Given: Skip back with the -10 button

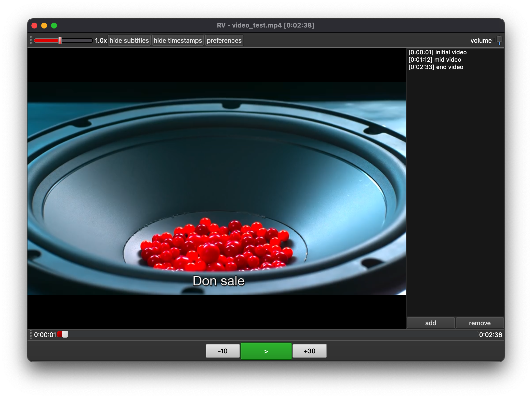Looking at the screenshot, I should tap(223, 351).
